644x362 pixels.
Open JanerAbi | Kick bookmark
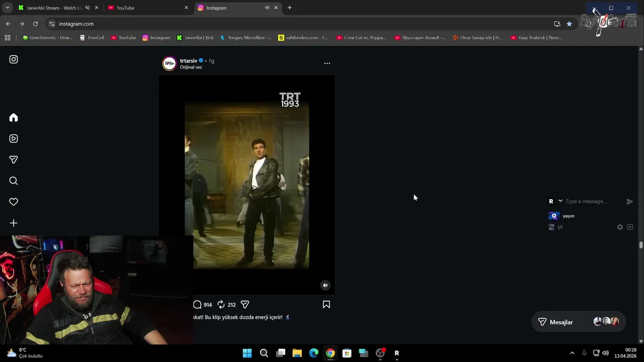pyautogui.click(x=195, y=38)
